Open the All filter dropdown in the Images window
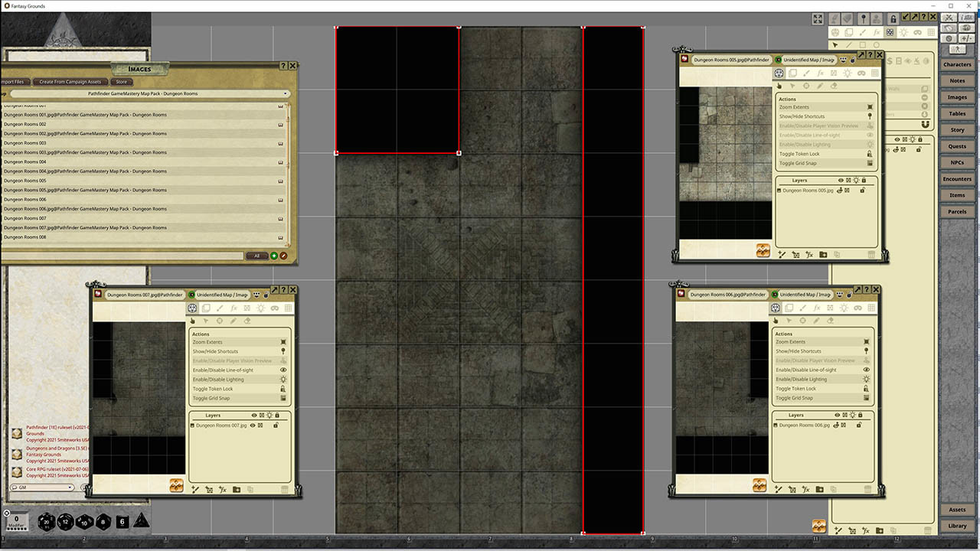Screen dimensions: 980x551 coord(256,256)
